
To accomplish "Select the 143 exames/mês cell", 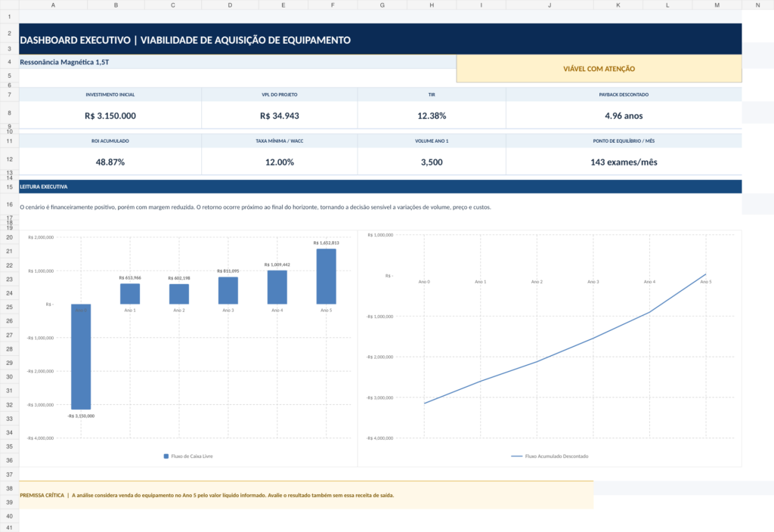I will coord(624,162).
